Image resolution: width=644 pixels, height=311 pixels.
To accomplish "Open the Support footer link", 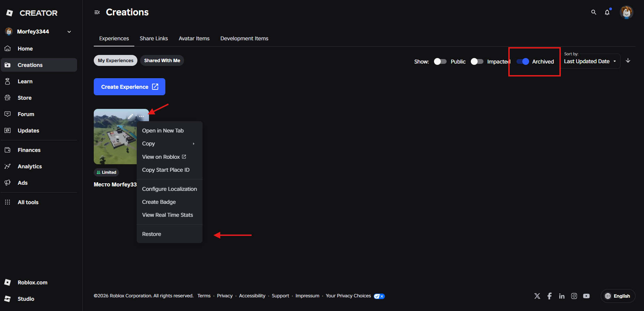I will pos(280,296).
